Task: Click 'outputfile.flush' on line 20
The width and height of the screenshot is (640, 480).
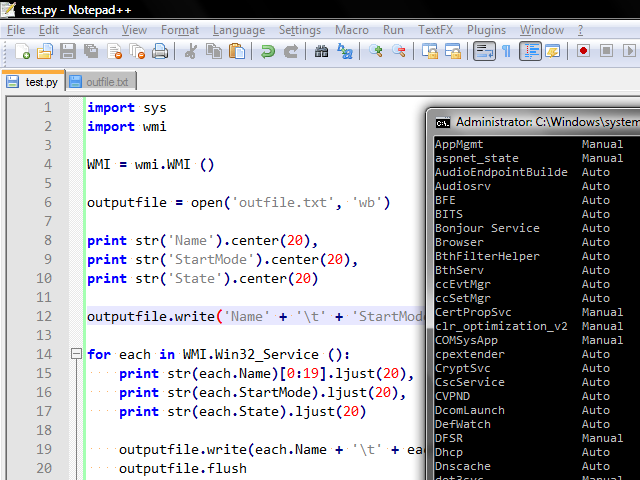Action: [x=183, y=468]
